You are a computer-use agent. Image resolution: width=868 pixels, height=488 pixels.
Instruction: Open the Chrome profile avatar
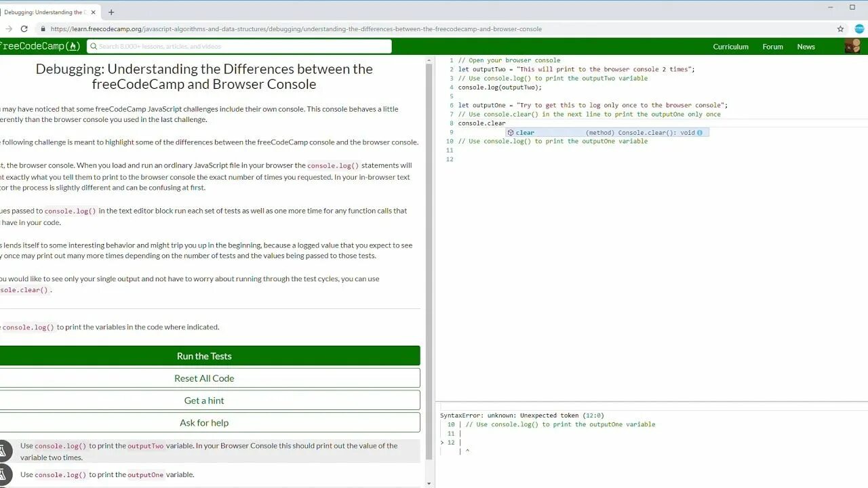click(x=860, y=29)
